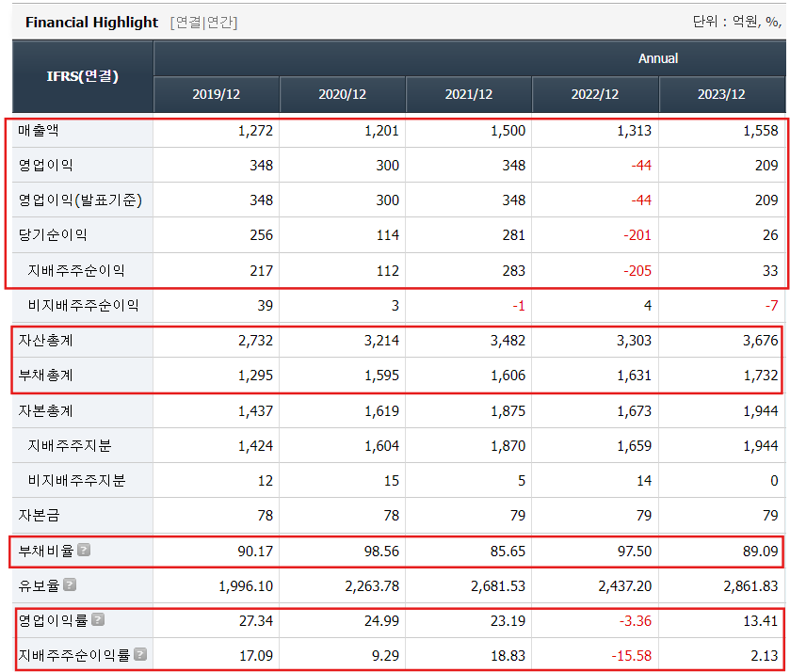Click the 매출액 row label
The width and height of the screenshot is (790, 672).
[x=39, y=131]
